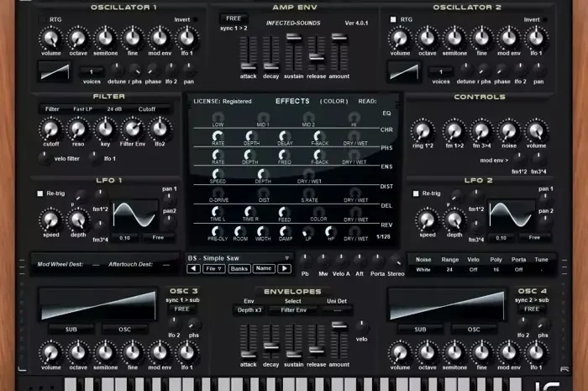Click Oscillator 1 semitone knob
588x391 pixels.
click(x=105, y=39)
